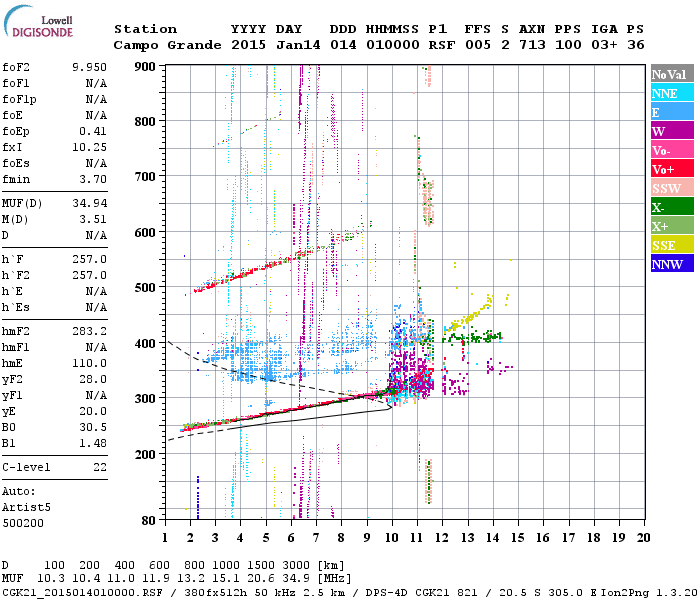The width and height of the screenshot is (700, 600).
Task: Click the 3000 km distance entry
Action: coord(296,566)
